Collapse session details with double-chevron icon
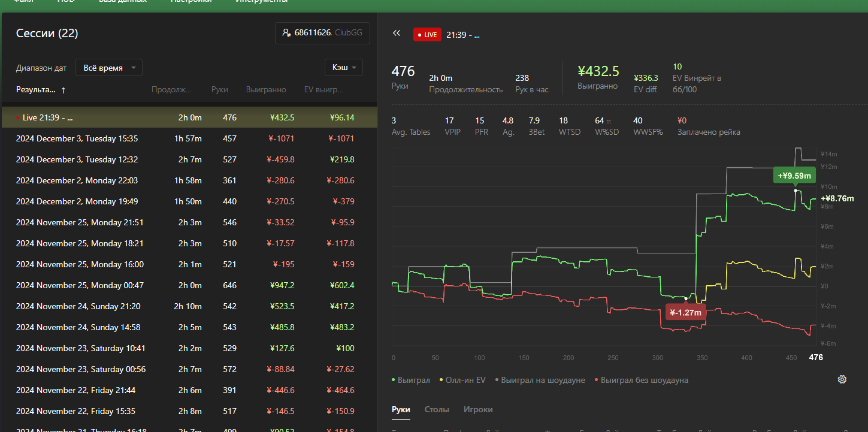Image resolution: width=868 pixels, height=432 pixels. point(396,34)
